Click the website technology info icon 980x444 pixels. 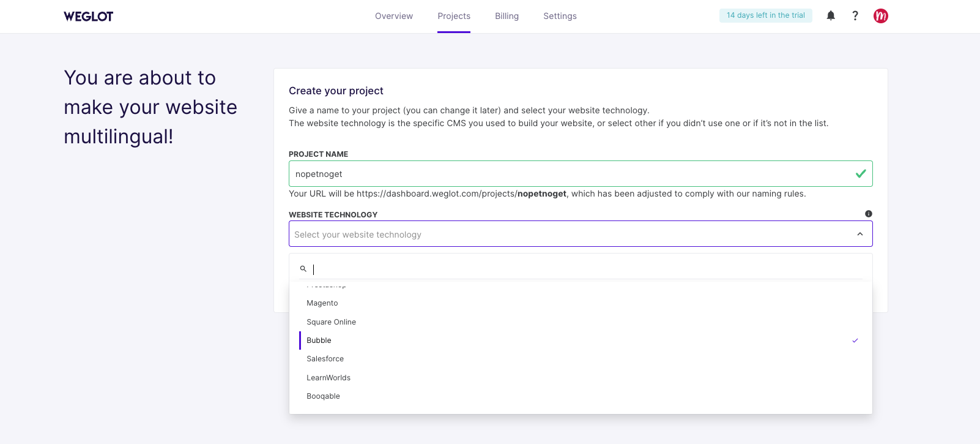pyautogui.click(x=869, y=214)
